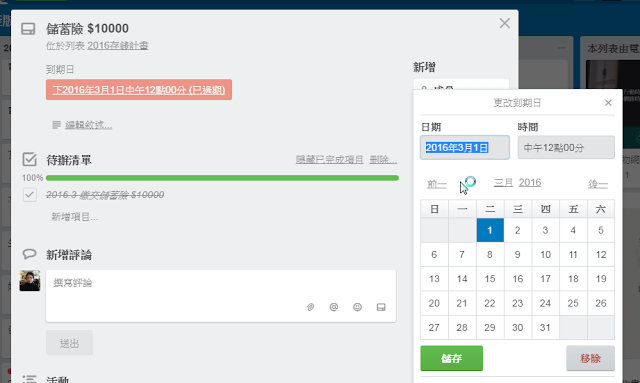
Task: Close the 儲蓄險 card dialog
Action: [505, 23]
